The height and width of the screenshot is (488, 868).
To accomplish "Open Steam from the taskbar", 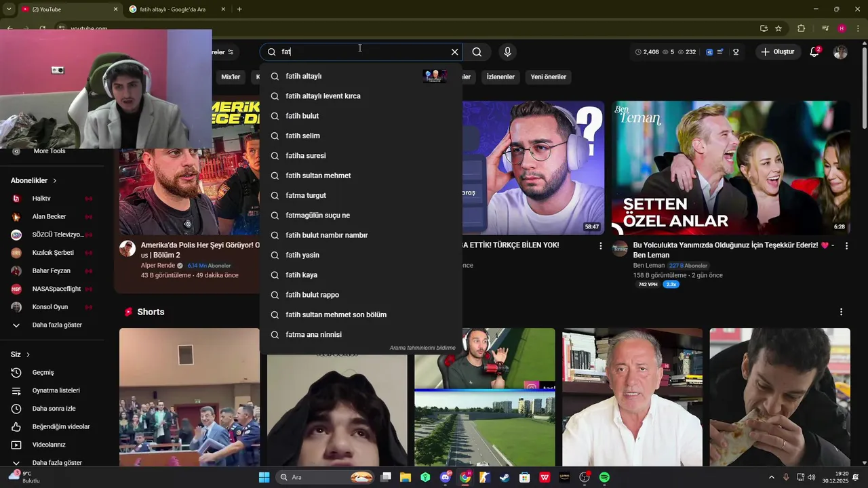I will 505,477.
